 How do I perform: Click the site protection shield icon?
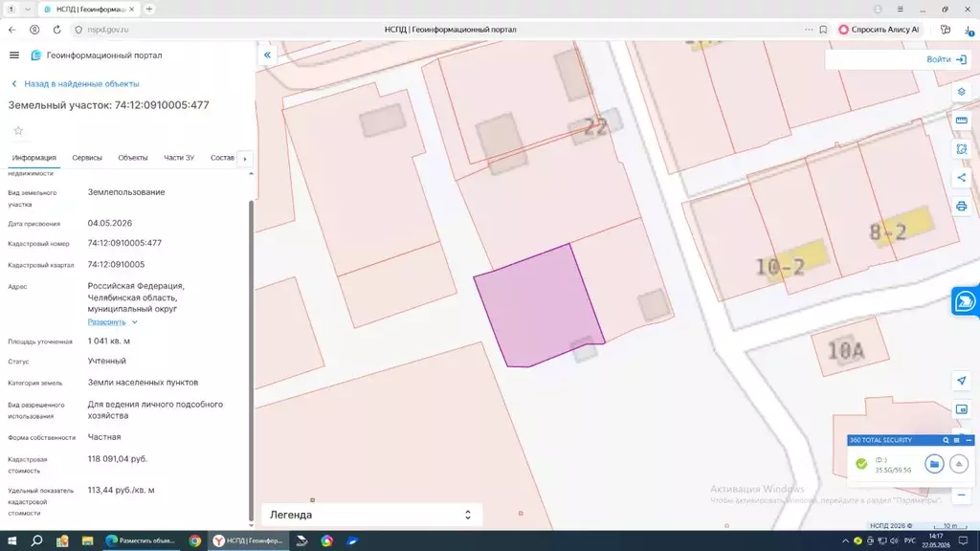point(78,30)
